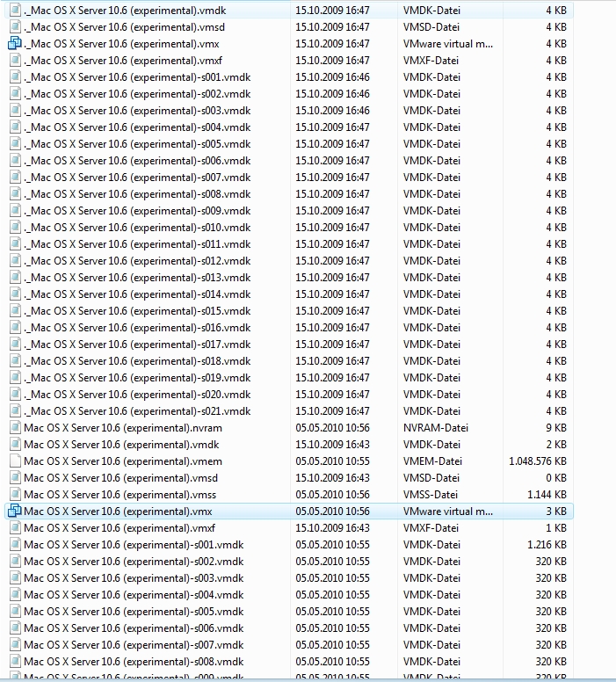
Task: Click the icon of Mac OS X Server 10.6 (experimental).nvram
Action: click(x=15, y=428)
